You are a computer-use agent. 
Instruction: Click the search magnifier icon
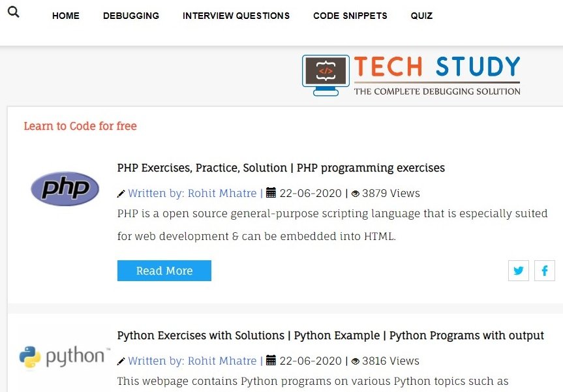(x=13, y=12)
